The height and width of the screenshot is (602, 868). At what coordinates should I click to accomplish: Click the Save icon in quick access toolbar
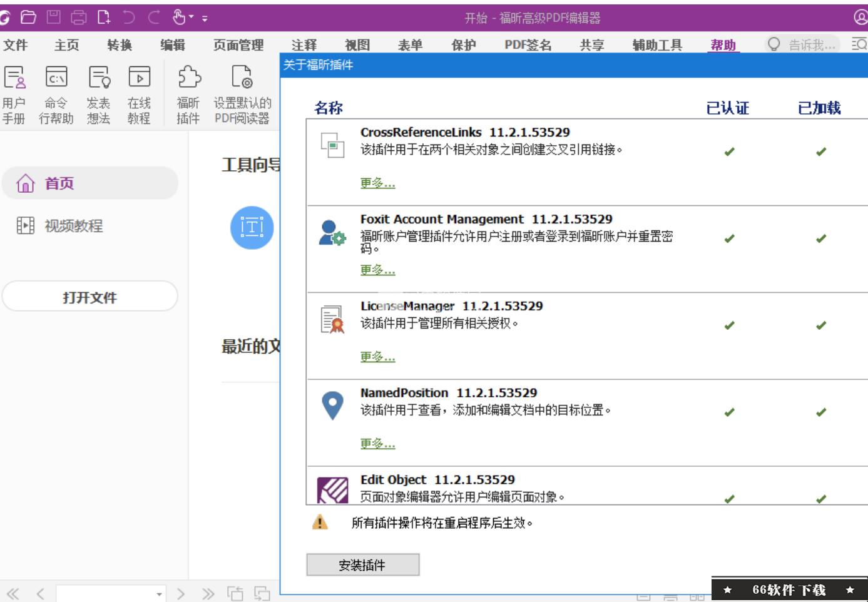pos(54,18)
